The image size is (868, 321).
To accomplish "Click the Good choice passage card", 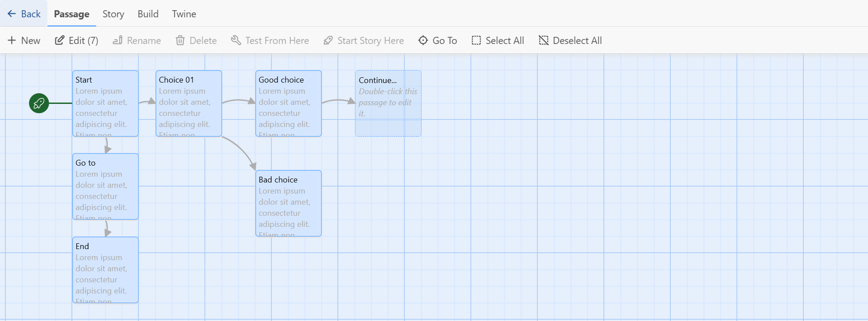I will [288, 103].
